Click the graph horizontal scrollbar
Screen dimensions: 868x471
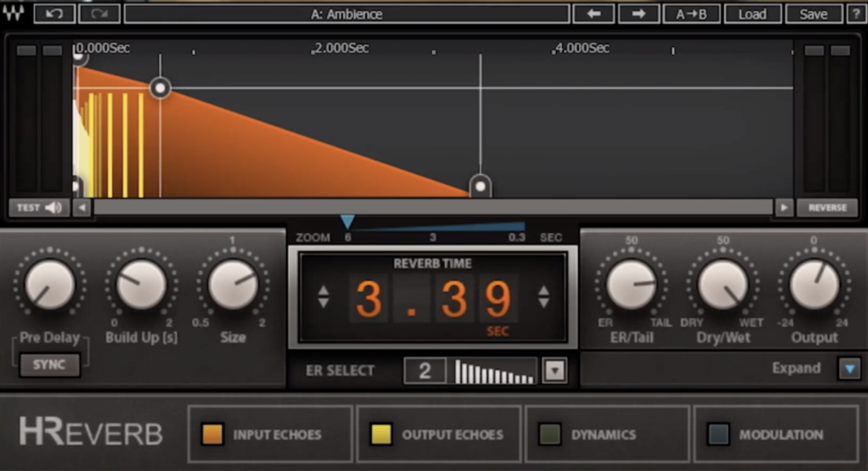433,208
